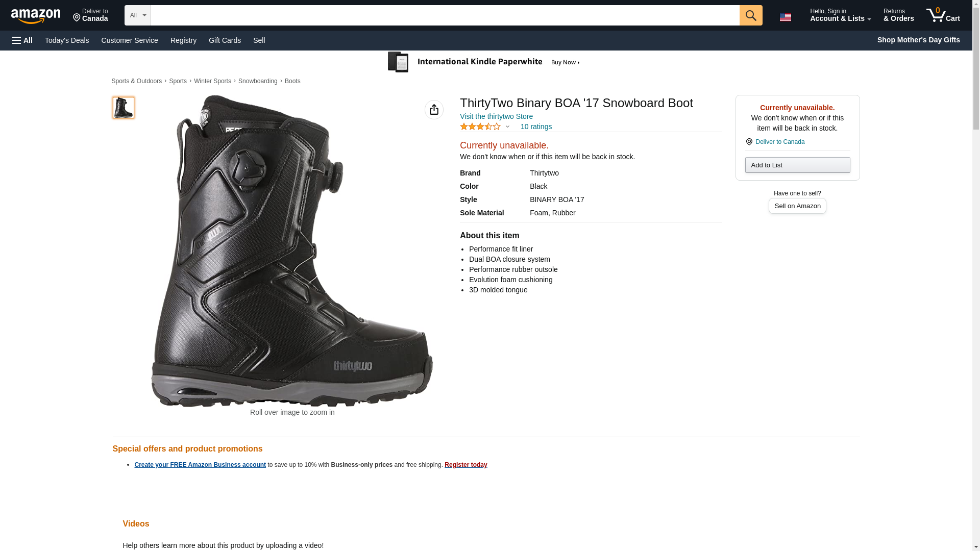Screen dimensions: 980x551
Task: Select the boot product thumbnail
Action: [124, 108]
